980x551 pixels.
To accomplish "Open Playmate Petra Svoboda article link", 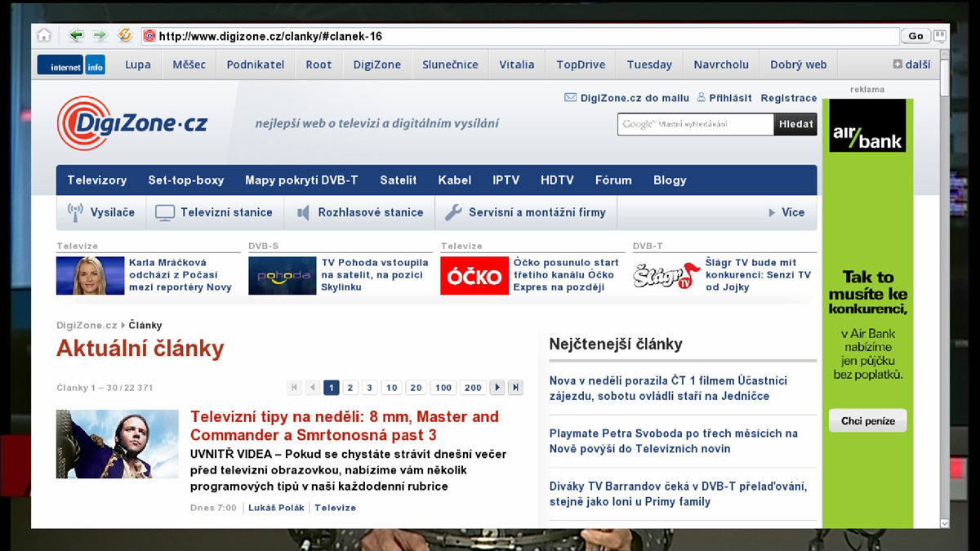I will (674, 441).
